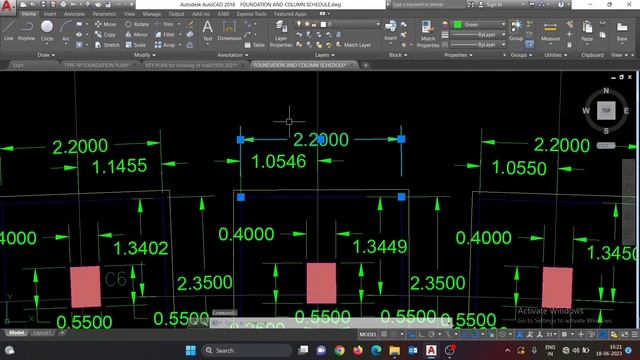640x360 pixels.
Task: Toggle annotation visibility in status bar
Action: [x=520, y=334]
